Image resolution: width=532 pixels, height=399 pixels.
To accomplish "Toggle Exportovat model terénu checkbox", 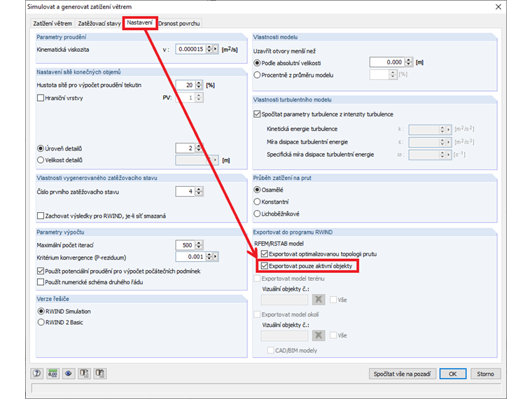I will pyautogui.click(x=257, y=278).
